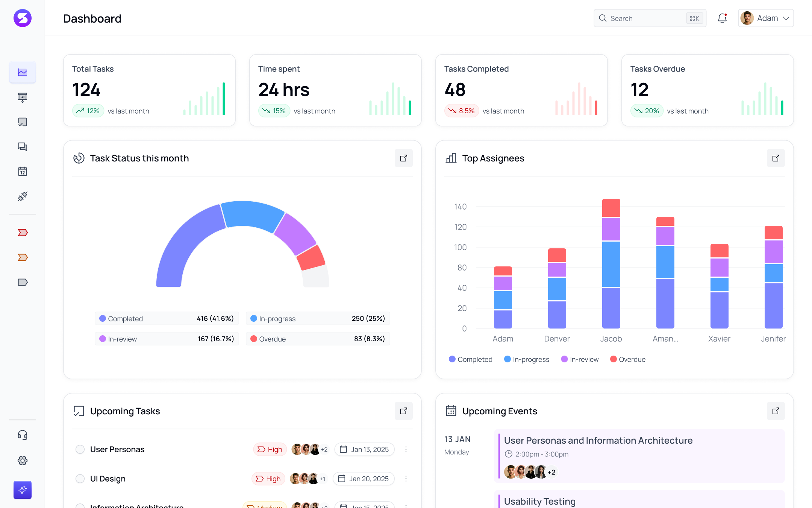
Task: Click the 8.5% decrease badge
Action: point(462,111)
